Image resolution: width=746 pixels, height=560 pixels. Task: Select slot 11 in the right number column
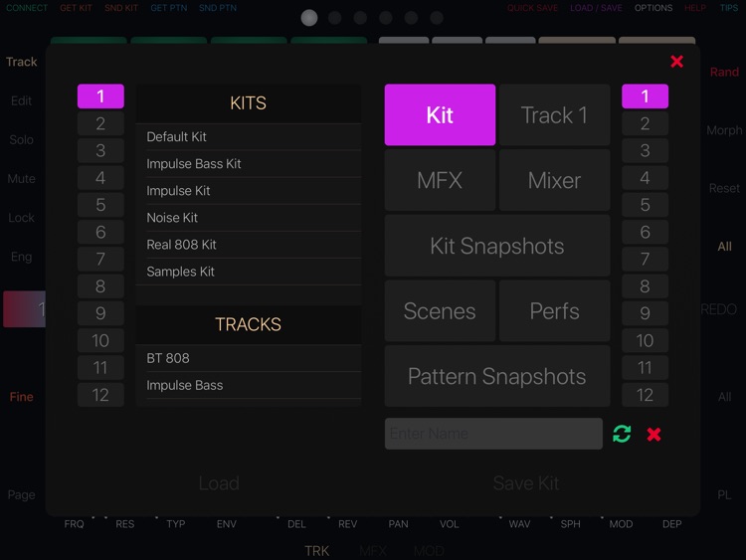(645, 367)
